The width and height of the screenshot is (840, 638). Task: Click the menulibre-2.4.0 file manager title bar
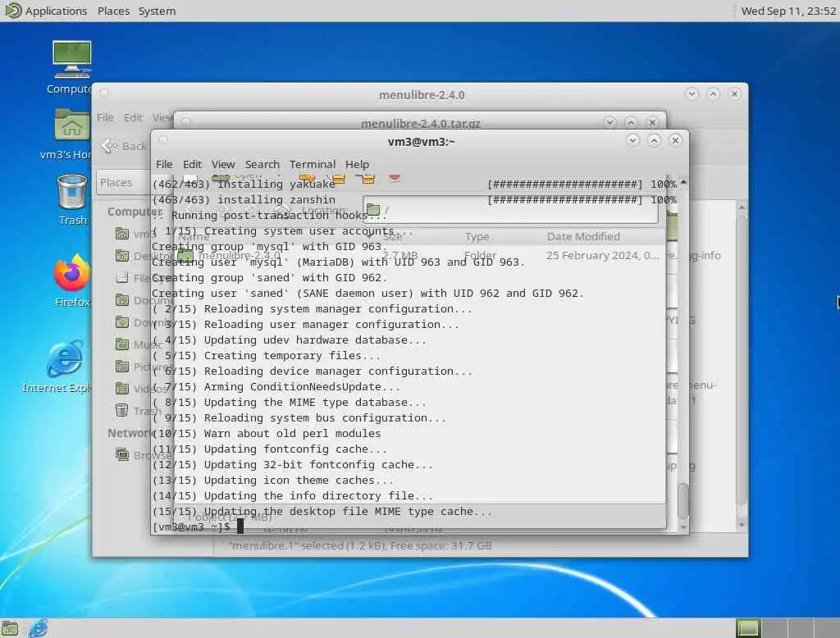click(422, 95)
